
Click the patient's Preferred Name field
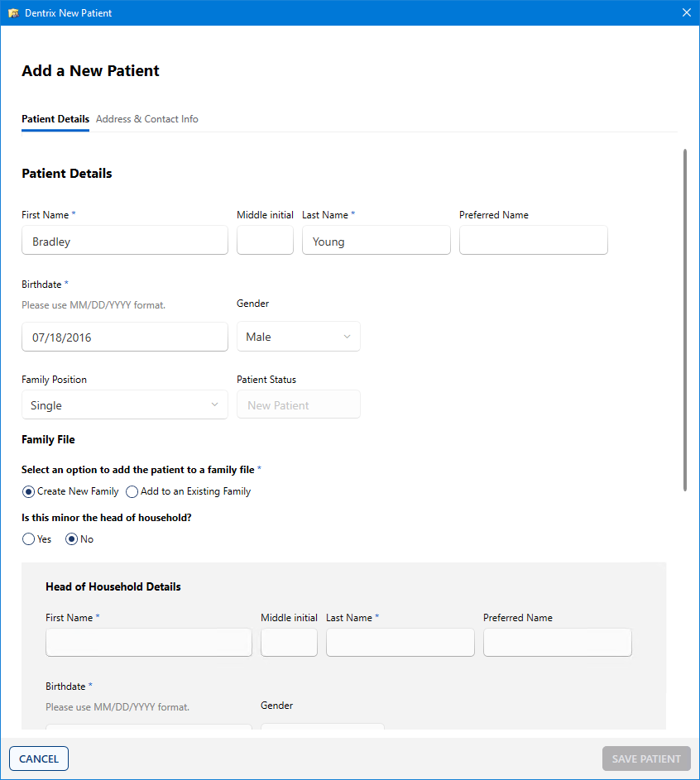(x=533, y=240)
